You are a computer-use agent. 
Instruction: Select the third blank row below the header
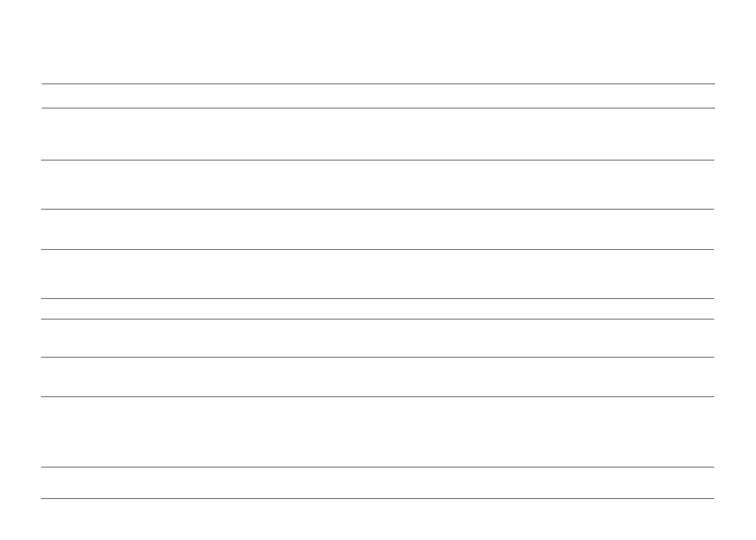click(378, 229)
